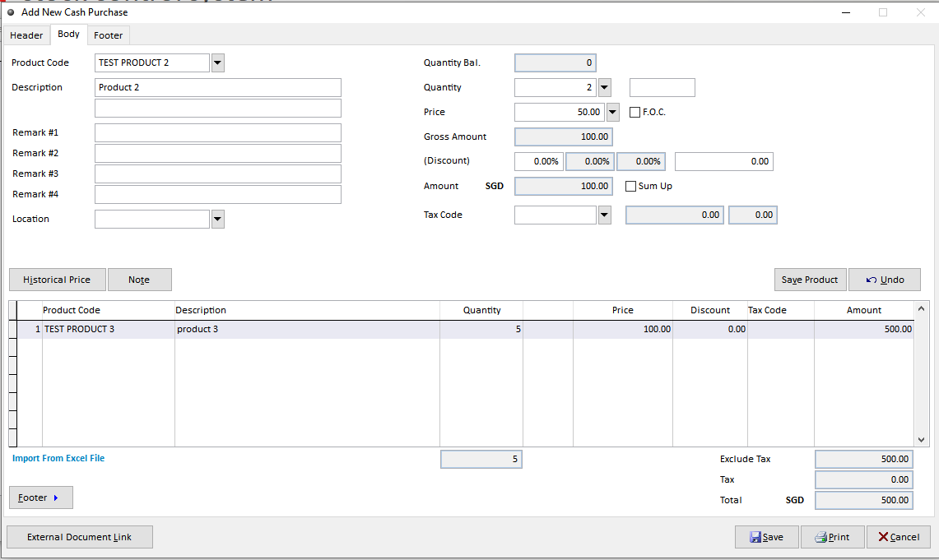Click the Price value field
This screenshot has width=939, height=560.
pyautogui.click(x=560, y=112)
